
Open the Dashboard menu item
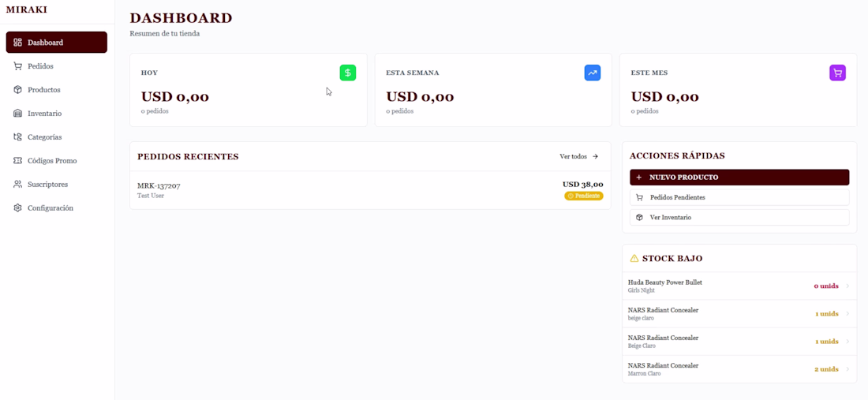56,43
